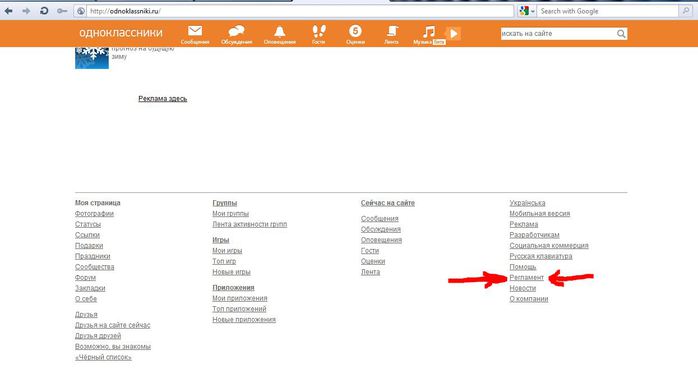Open the «Чёрный список» link
The image size is (698, 369).
[103, 357]
